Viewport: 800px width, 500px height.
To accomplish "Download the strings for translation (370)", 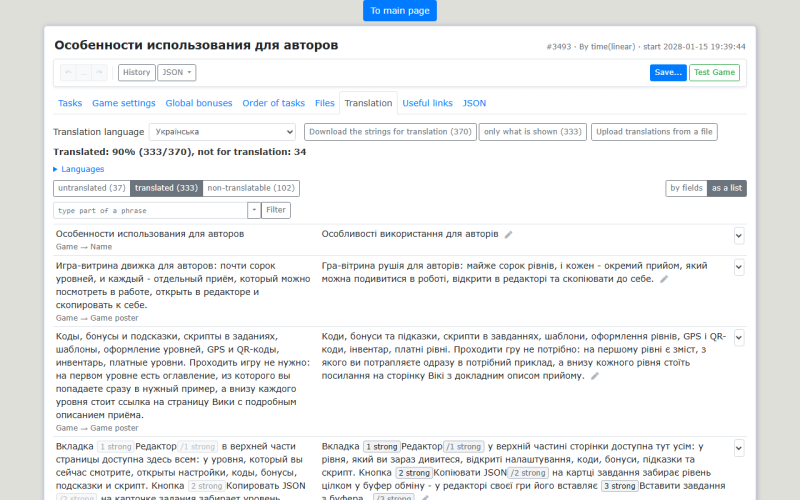I will click(x=390, y=132).
